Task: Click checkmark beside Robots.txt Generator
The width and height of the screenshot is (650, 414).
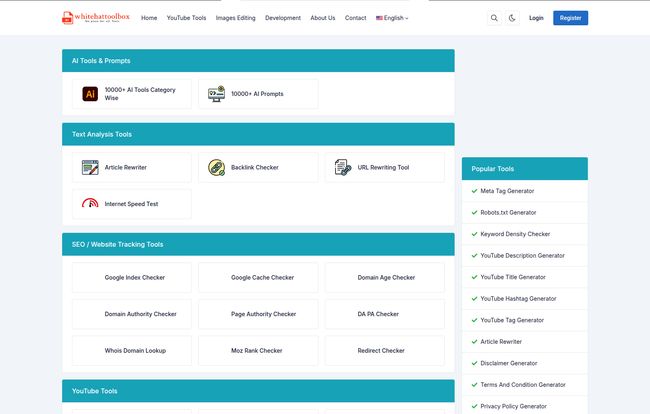Action: click(x=474, y=213)
